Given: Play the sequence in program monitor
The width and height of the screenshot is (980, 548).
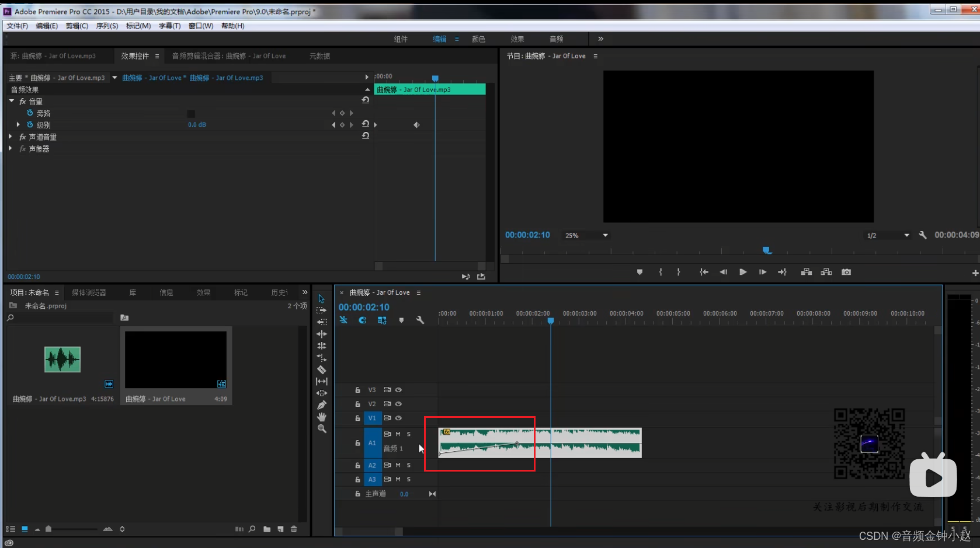Looking at the screenshot, I should point(743,272).
